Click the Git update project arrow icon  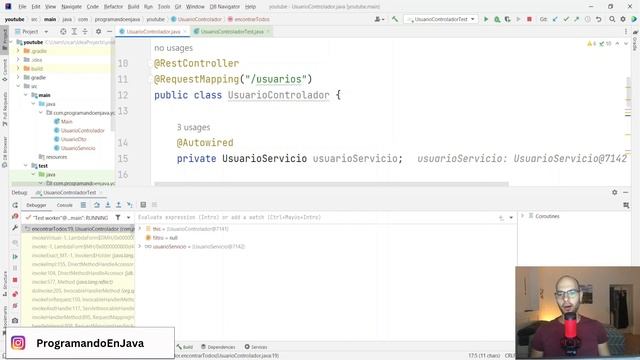pyautogui.click(x=555, y=19)
